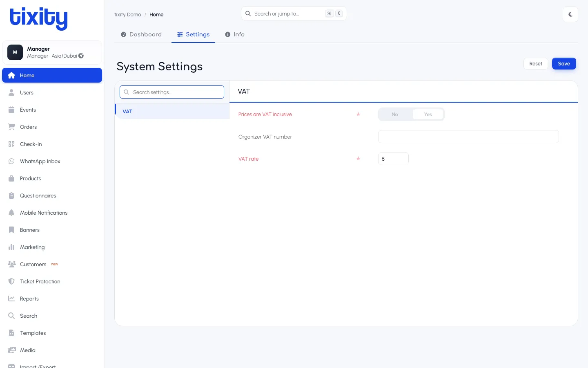Click the Reset button
588x368 pixels.
(x=536, y=64)
